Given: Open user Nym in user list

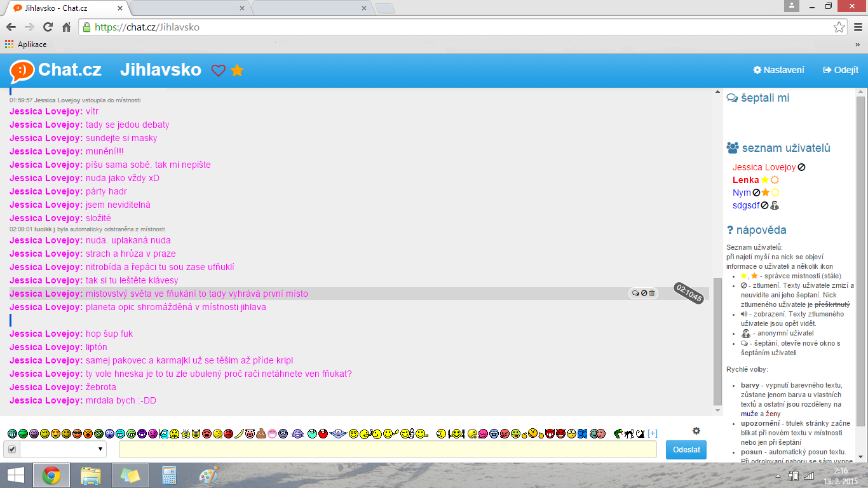Looking at the screenshot, I should point(742,193).
